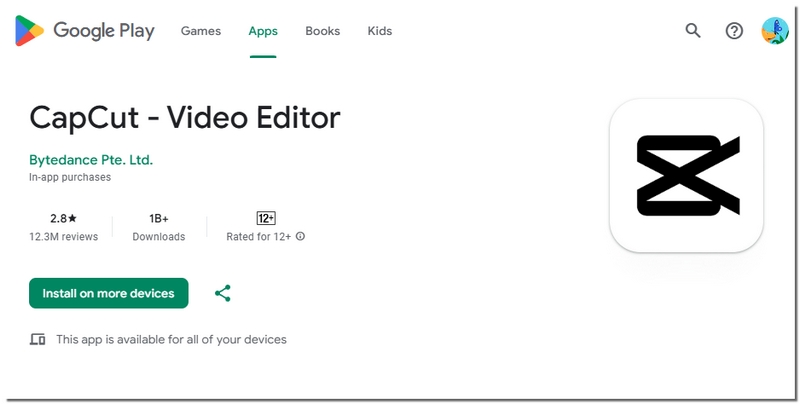Click the search magnifier icon
The width and height of the screenshot is (800, 404).
[x=693, y=31]
